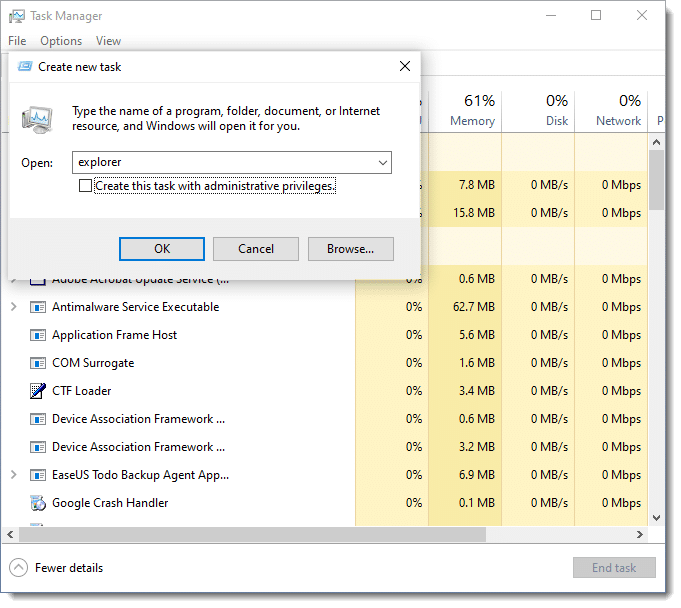
Task: Open the View menu
Action: (x=109, y=41)
